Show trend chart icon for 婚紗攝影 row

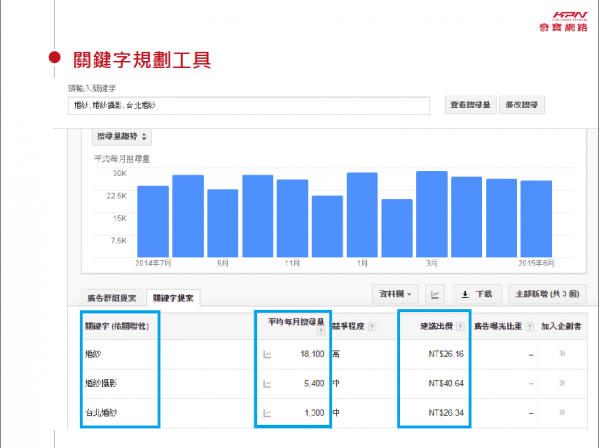point(267,384)
